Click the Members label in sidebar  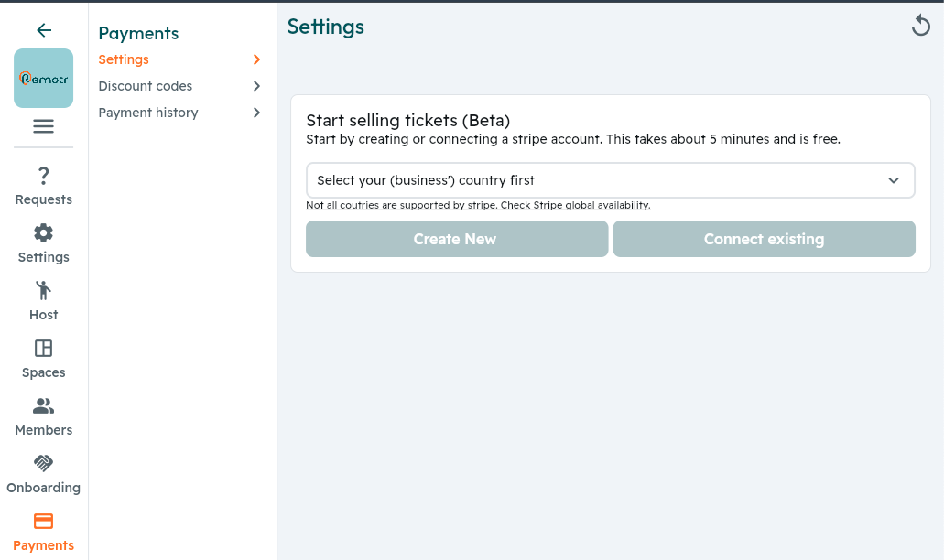point(43,430)
